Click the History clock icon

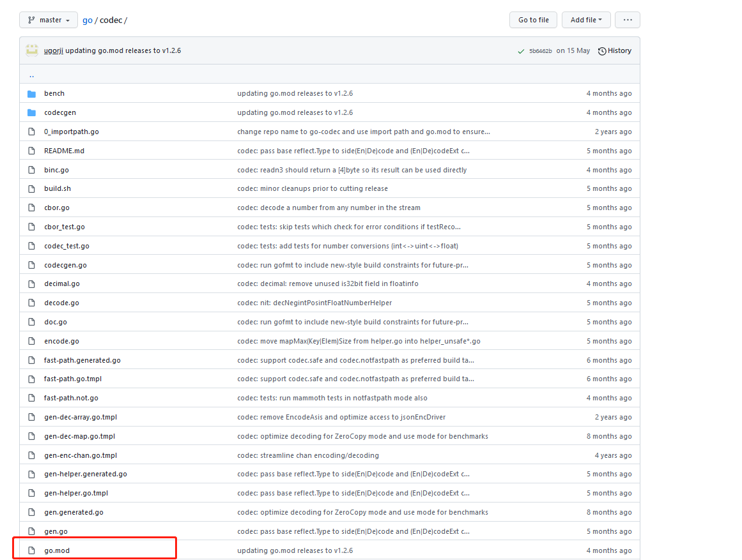click(601, 50)
